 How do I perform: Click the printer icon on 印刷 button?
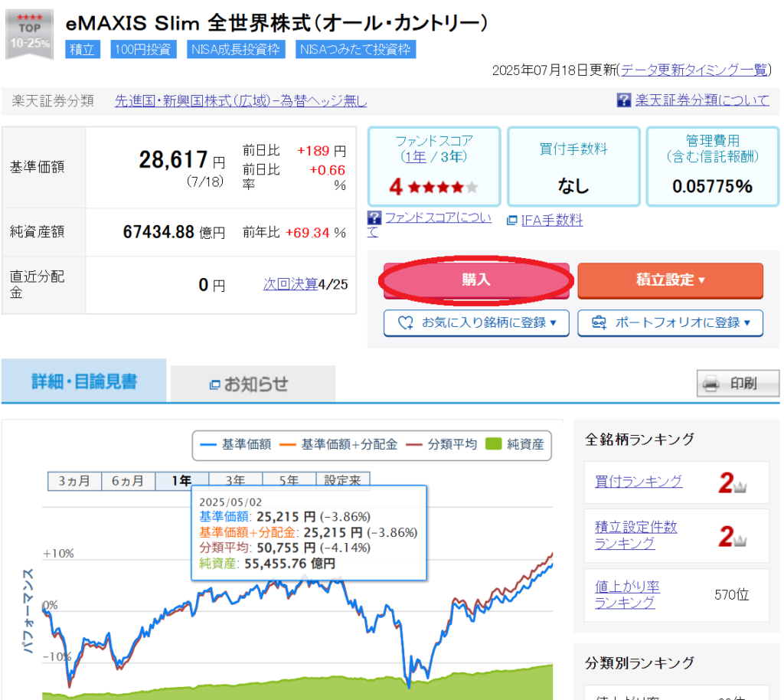pos(710,384)
